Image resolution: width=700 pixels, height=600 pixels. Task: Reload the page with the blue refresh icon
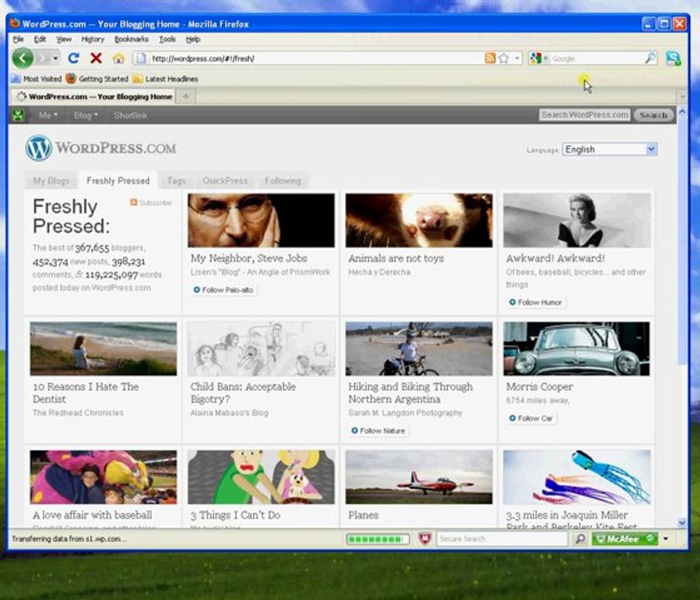click(73, 58)
